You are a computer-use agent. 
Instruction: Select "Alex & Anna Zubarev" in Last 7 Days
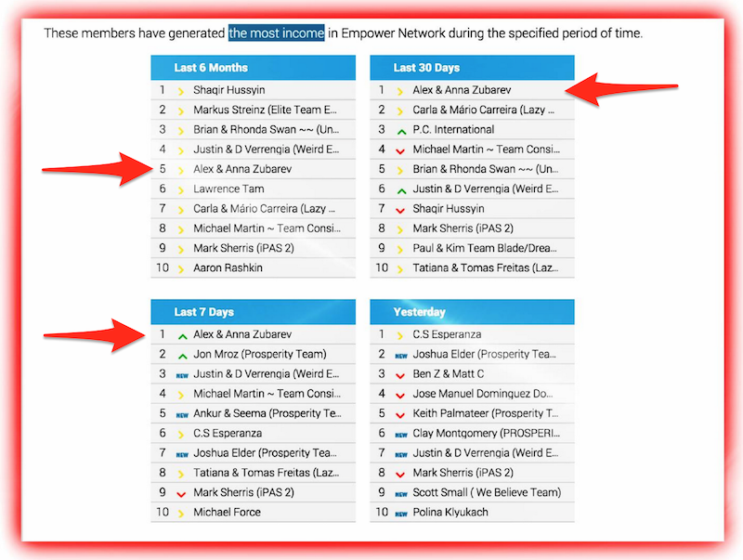[242, 334]
